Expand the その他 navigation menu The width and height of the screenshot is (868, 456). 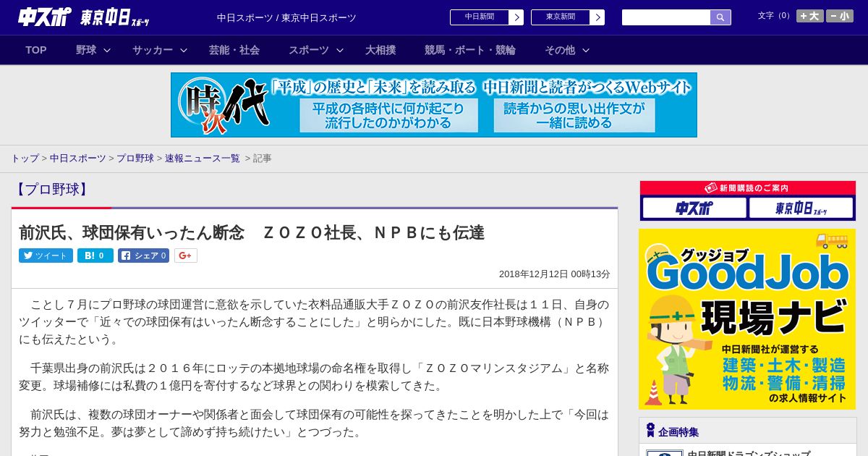click(567, 50)
